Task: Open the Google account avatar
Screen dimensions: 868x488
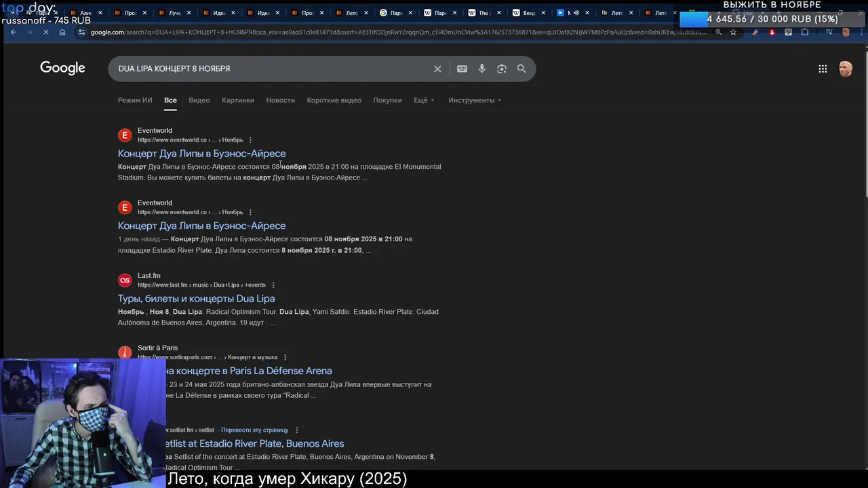Action: pyautogui.click(x=845, y=68)
